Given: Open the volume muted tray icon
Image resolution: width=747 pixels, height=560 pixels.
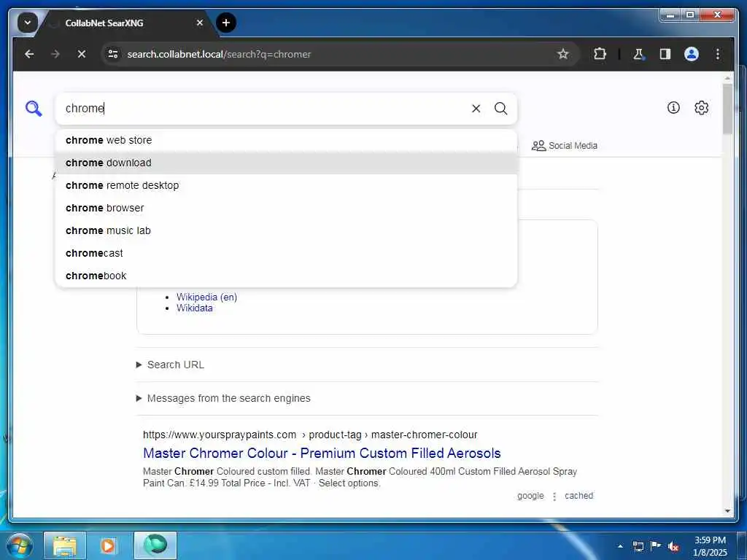Looking at the screenshot, I should 673,546.
